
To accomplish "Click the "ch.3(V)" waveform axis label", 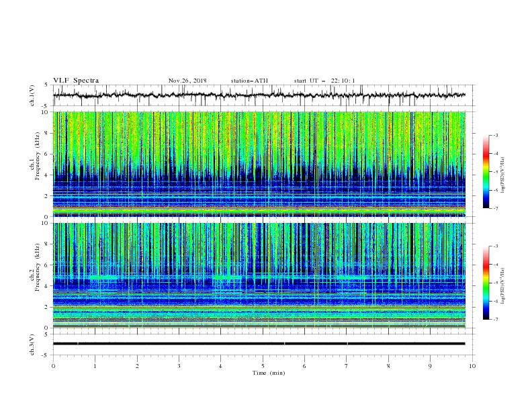I will pos(32,345).
